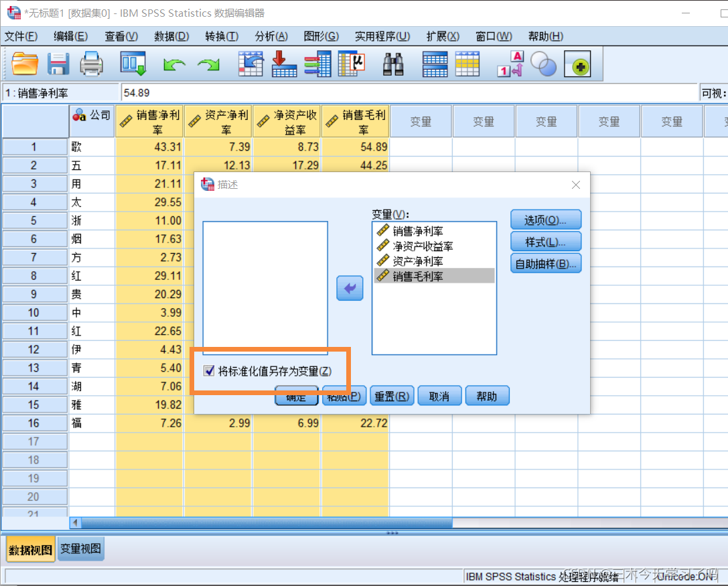Close the 描述 dialog
The image size is (728, 586).
click(576, 185)
